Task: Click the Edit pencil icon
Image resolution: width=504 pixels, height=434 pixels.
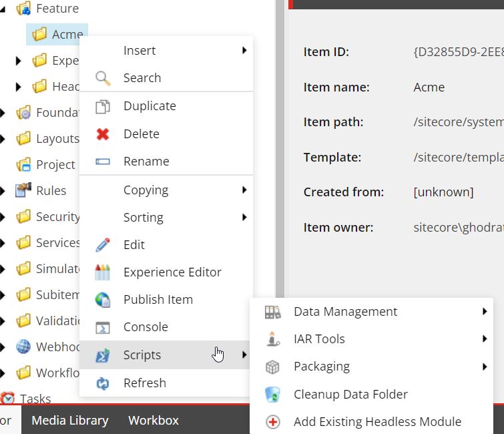Action: click(103, 245)
